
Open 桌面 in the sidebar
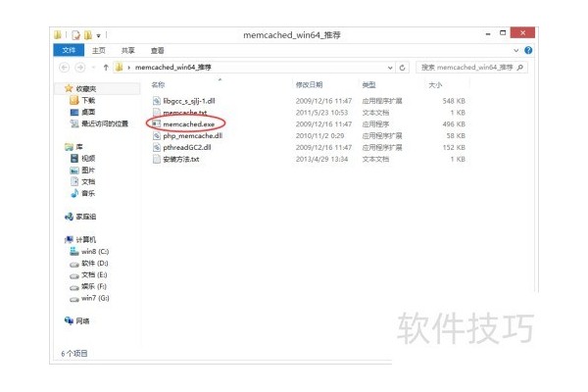pos(88,112)
